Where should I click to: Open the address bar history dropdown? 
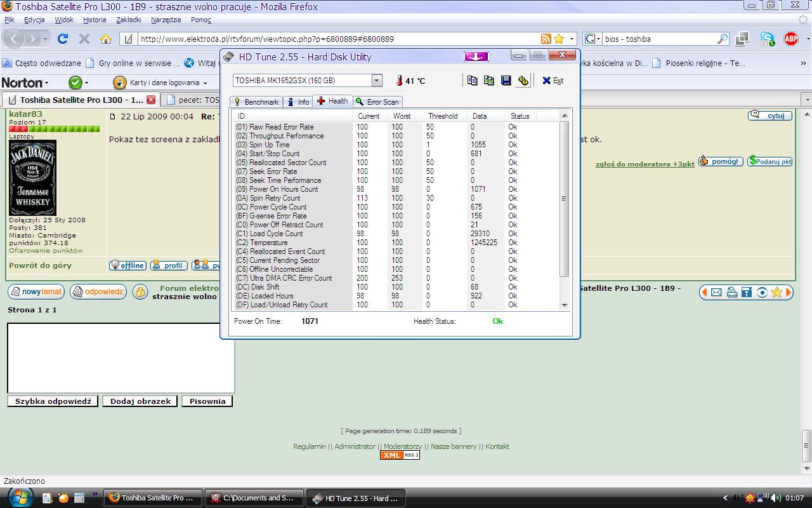point(572,39)
